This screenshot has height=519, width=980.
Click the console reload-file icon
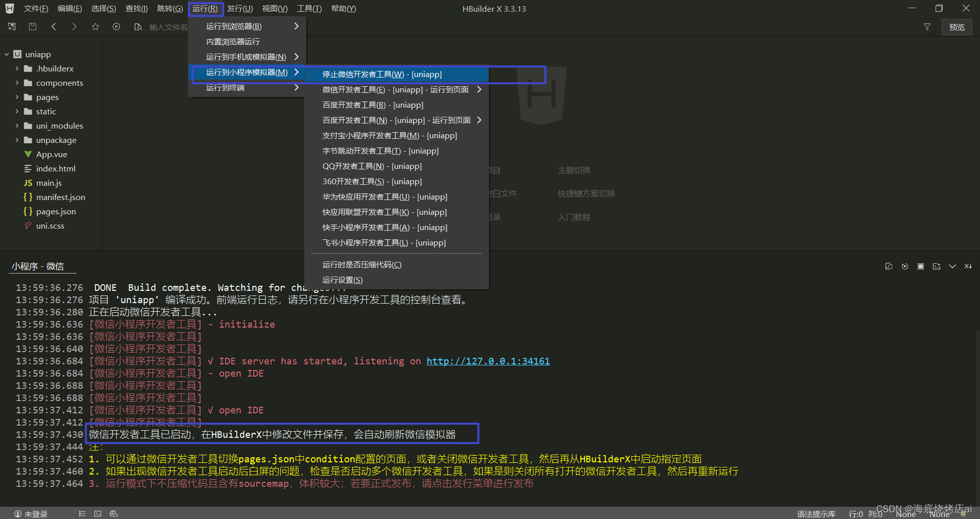[x=889, y=266]
